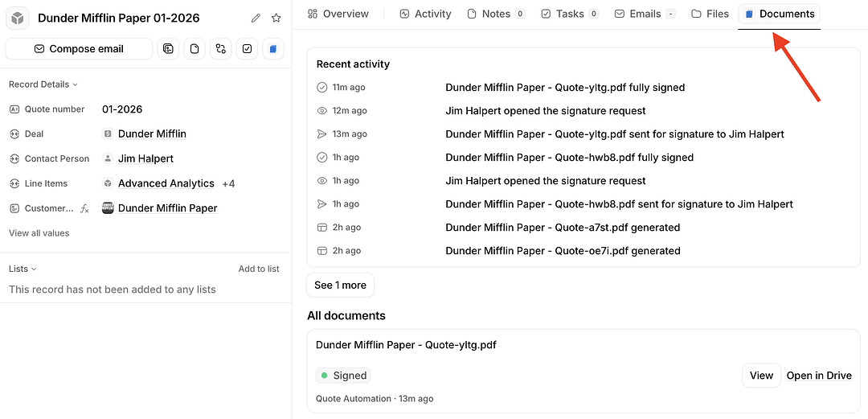868x419 pixels.
Task: Click 1h ago 'opened the signature request' entry
Action: (545, 181)
